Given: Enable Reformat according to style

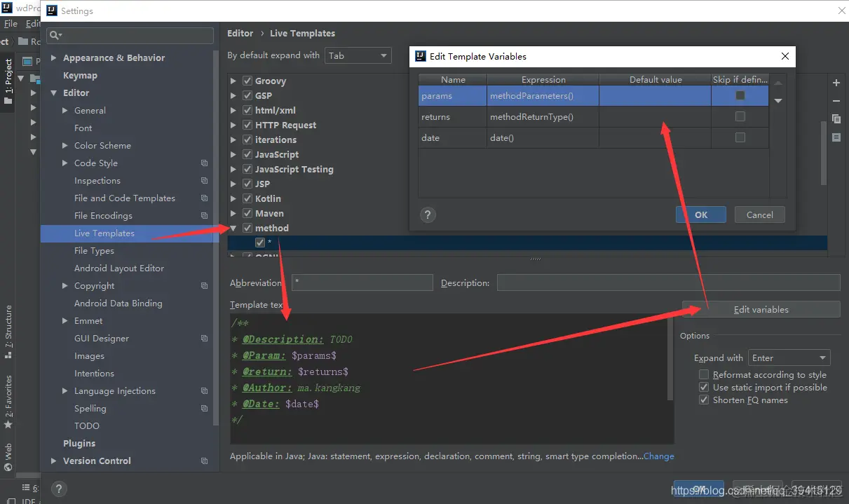Looking at the screenshot, I should 704,375.
